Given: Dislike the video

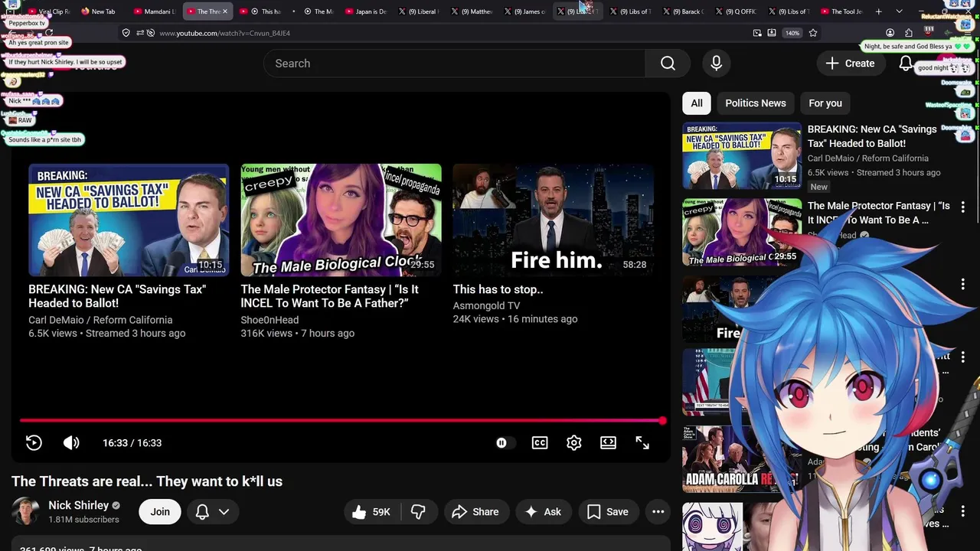Looking at the screenshot, I should 418,512.
